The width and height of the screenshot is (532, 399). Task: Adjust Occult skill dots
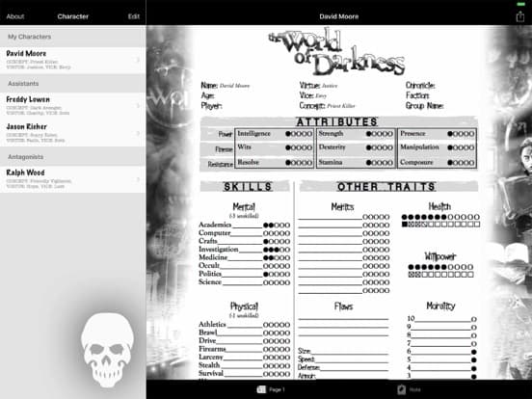pyautogui.click(x=277, y=266)
